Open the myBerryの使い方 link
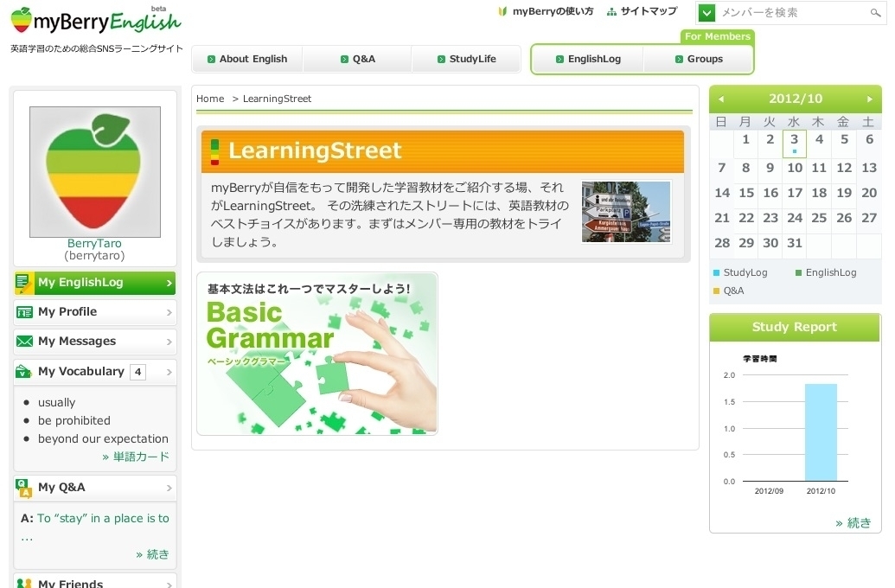 [x=553, y=11]
